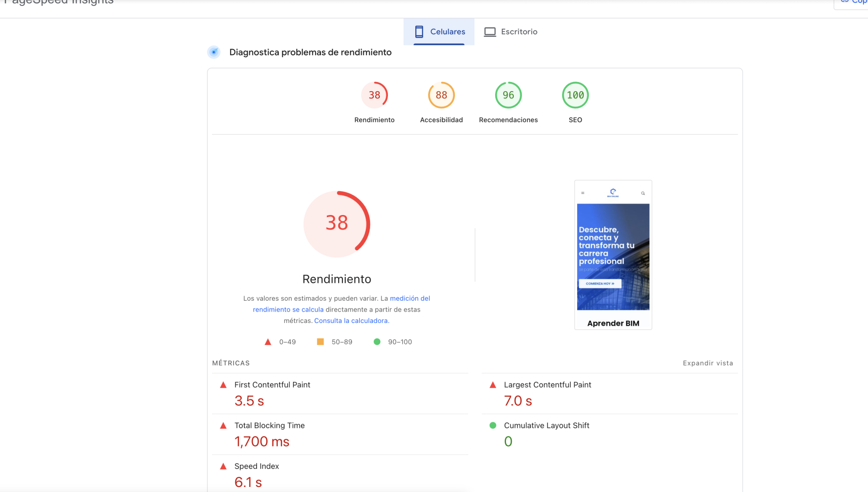The height and width of the screenshot is (492, 868).
Task: Click the large 38 performance gauge
Action: click(x=337, y=224)
